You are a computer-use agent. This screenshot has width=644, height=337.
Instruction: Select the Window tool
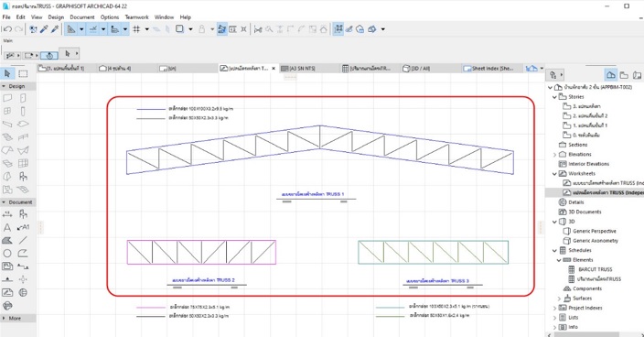[x=7, y=111]
